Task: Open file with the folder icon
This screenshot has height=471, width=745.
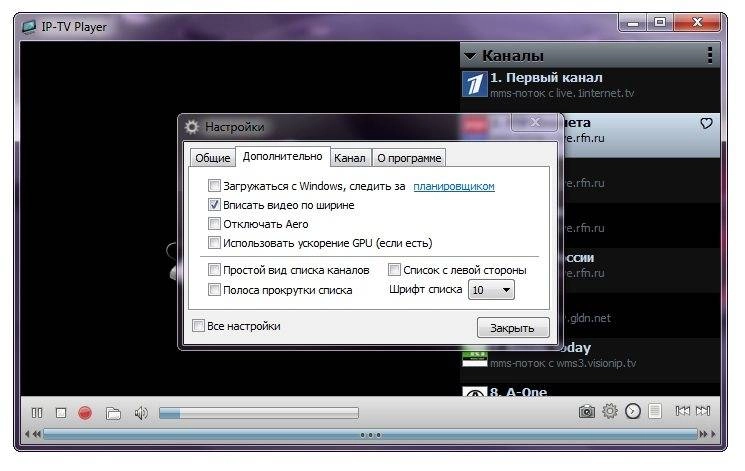Action: point(113,413)
